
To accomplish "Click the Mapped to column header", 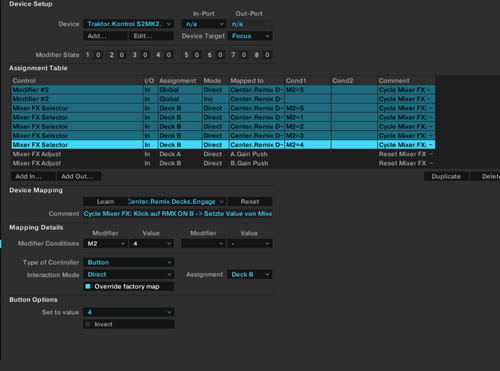I will coord(257,81).
